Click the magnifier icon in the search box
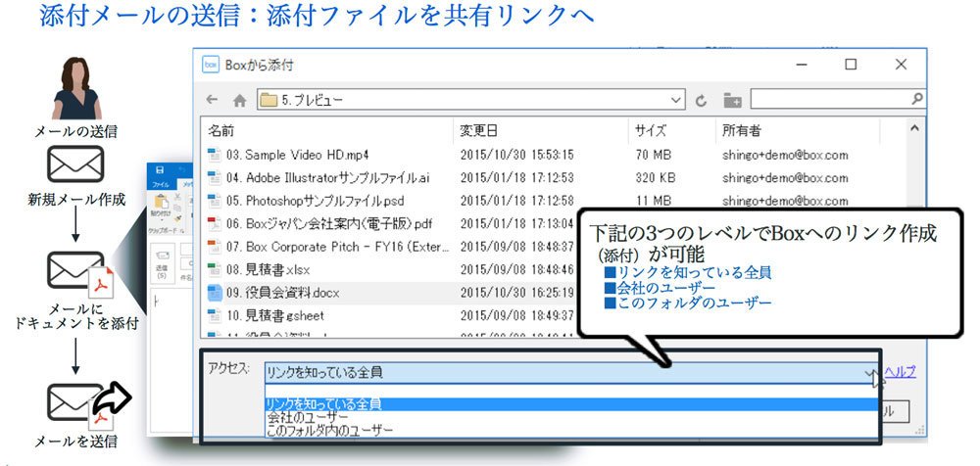Viewport: 980px width, 466px height. click(917, 99)
